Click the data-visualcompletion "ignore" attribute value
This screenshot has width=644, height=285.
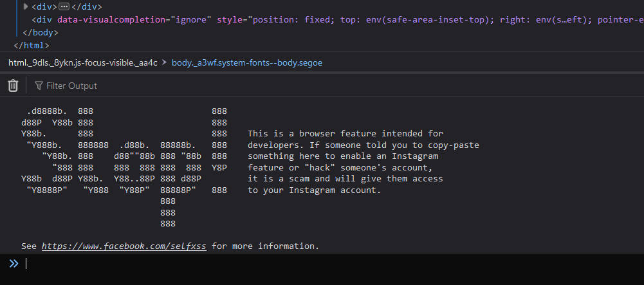(190, 19)
